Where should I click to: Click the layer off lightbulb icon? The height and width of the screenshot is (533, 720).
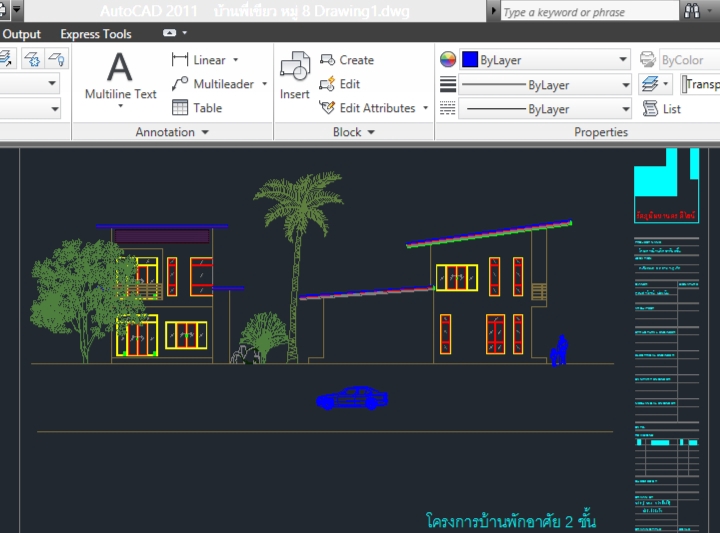click(x=57, y=59)
